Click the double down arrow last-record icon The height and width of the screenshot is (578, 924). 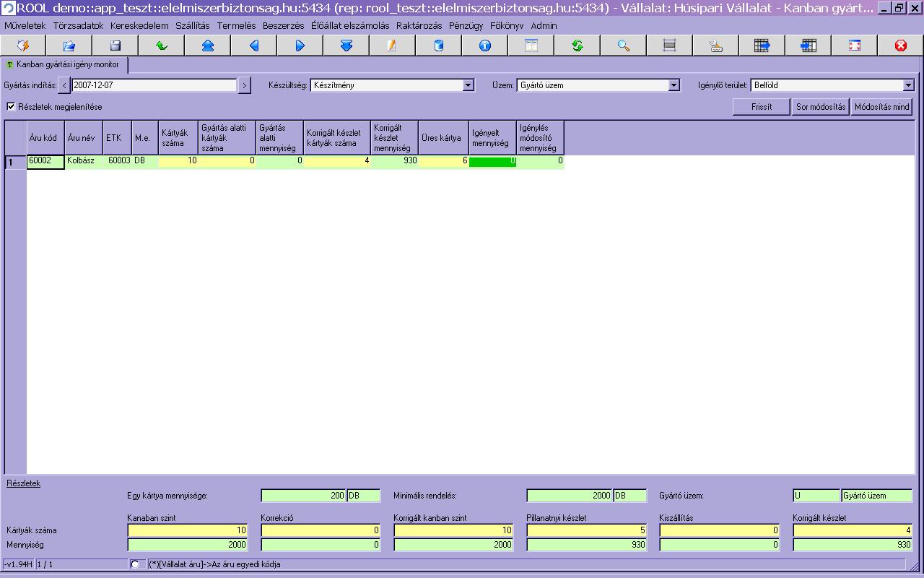[346, 46]
